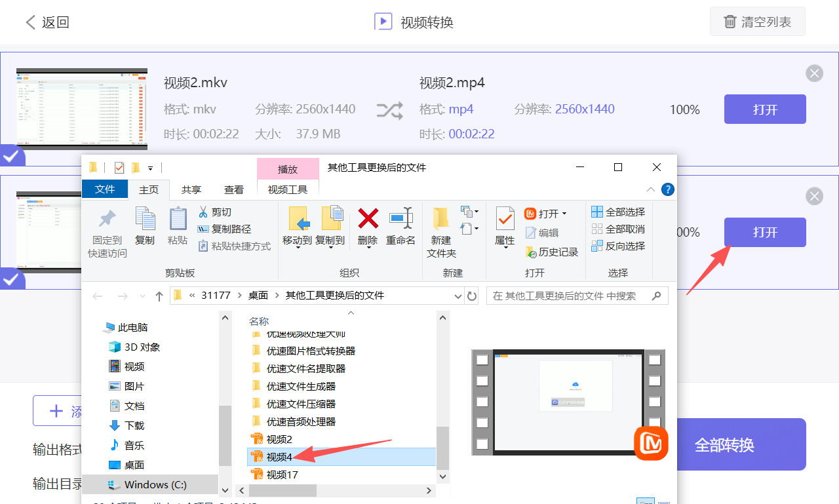Click the file list vertical scrollbar thumb
The width and height of the screenshot is (839, 504).
(x=443, y=447)
